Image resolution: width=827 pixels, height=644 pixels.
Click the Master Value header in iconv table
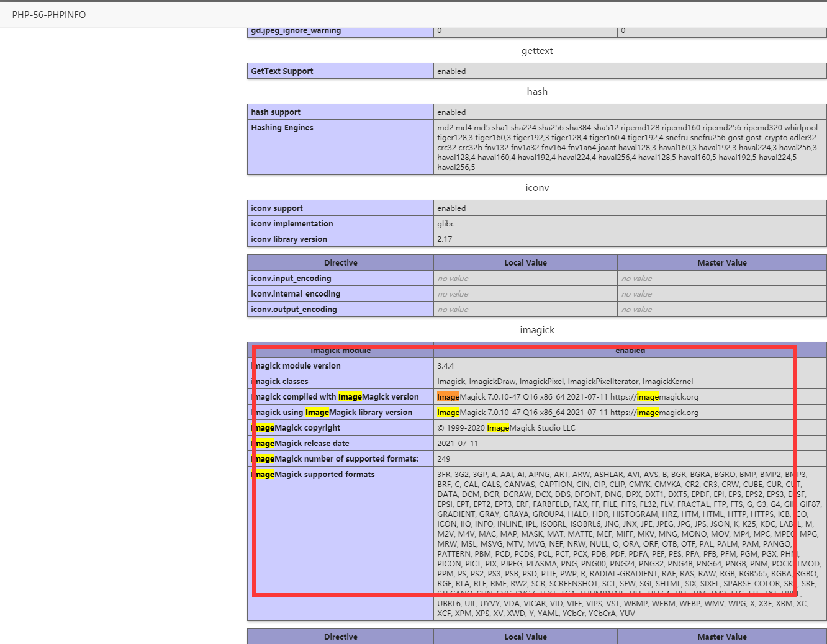[722, 263]
